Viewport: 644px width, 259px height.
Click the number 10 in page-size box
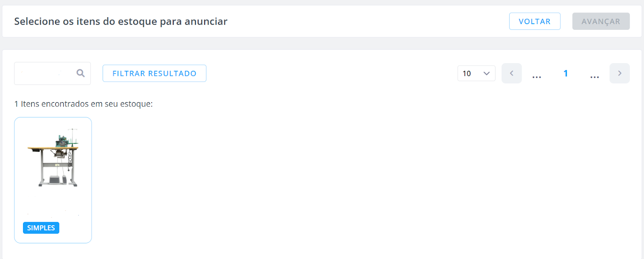click(466, 74)
